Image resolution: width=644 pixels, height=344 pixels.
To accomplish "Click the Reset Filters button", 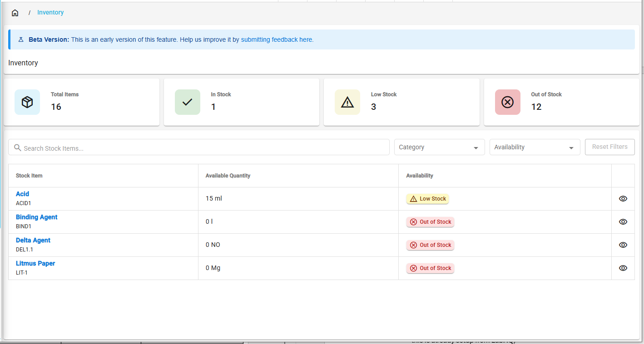I will point(610,147).
